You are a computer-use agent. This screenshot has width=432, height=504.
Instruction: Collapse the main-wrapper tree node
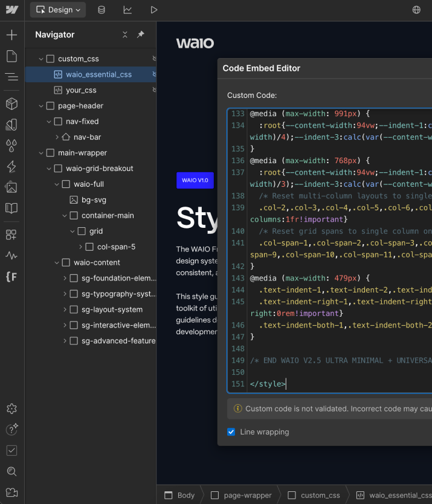pos(41,153)
